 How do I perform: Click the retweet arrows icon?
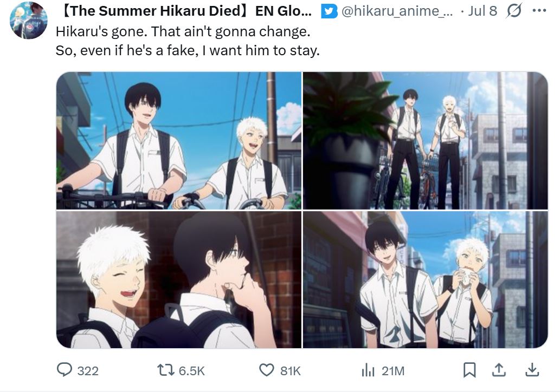[x=166, y=370]
